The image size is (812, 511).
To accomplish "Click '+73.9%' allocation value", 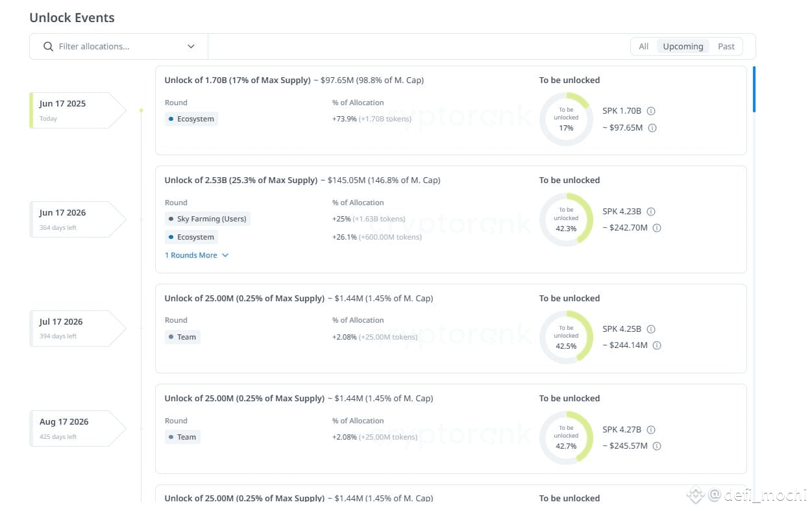I will pyautogui.click(x=344, y=119).
